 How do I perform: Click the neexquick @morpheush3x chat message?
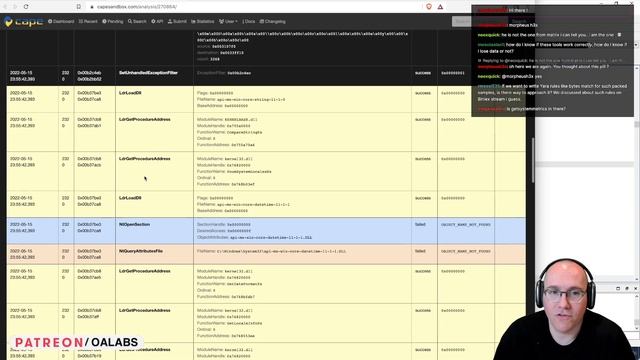pos(510,76)
